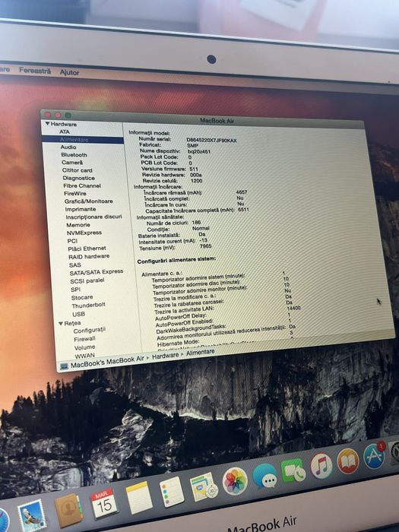Select SAS in the sidebar
The width and height of the screenshot is (399, 532).
pos(74,265)
